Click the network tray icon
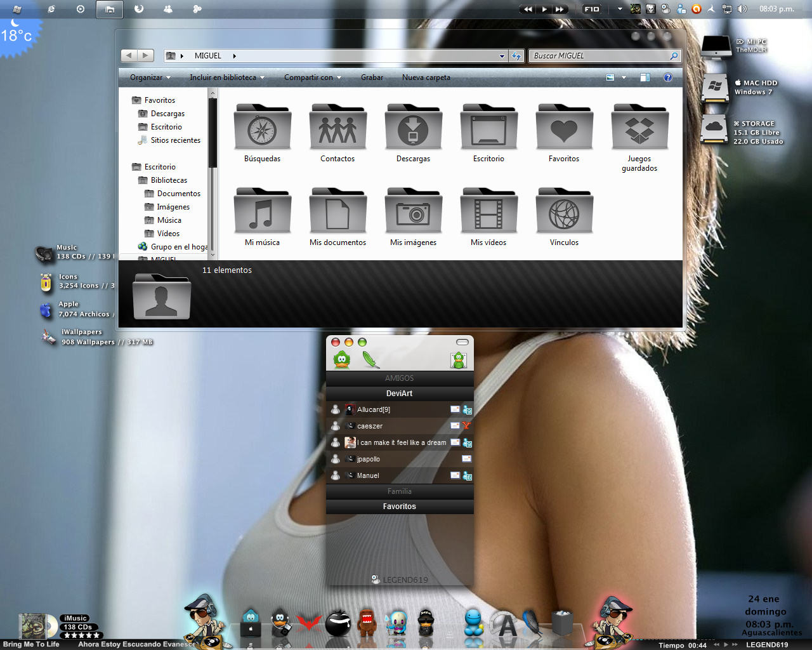Screen dimensions: 812x650 pyautogui.click(x=727, y=9)
